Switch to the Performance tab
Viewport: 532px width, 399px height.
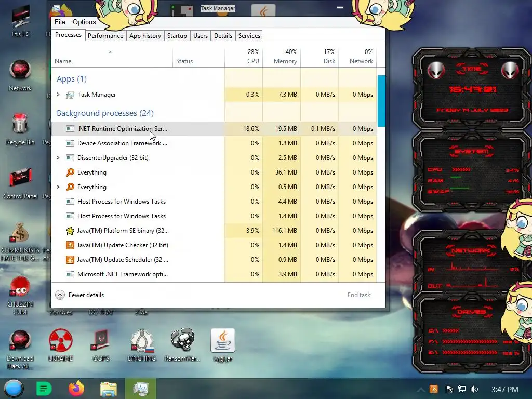[105, 36]
